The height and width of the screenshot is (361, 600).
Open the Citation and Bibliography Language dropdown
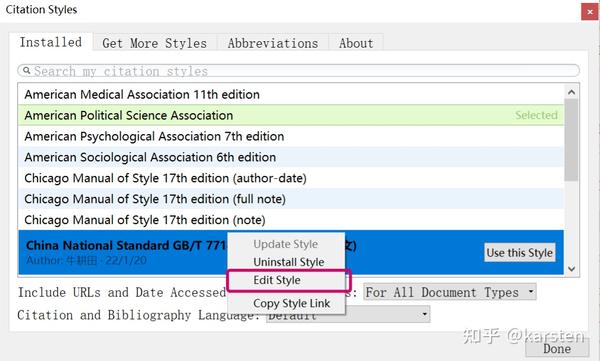coord(348,315)
